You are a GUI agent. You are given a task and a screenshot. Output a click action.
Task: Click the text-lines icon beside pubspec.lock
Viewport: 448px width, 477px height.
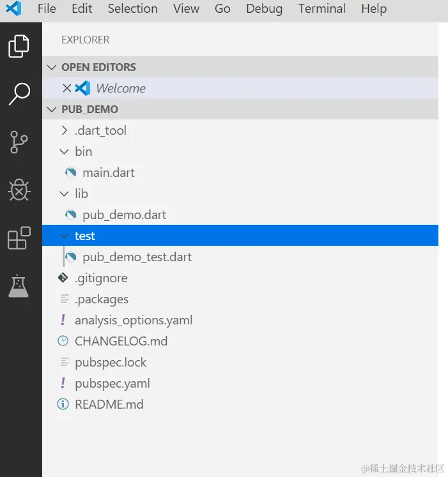pyautogui.click(x=65, y=362)
